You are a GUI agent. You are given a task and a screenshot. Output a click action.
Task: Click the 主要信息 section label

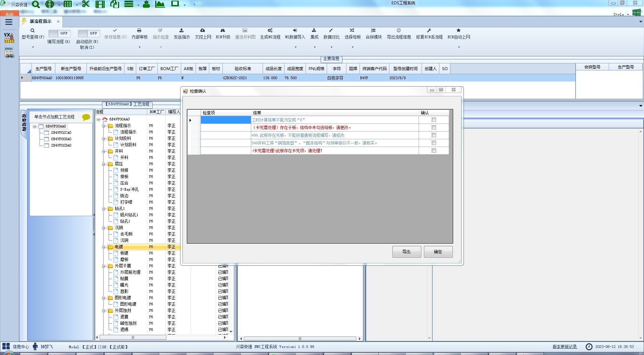click(x=331, y=59)
